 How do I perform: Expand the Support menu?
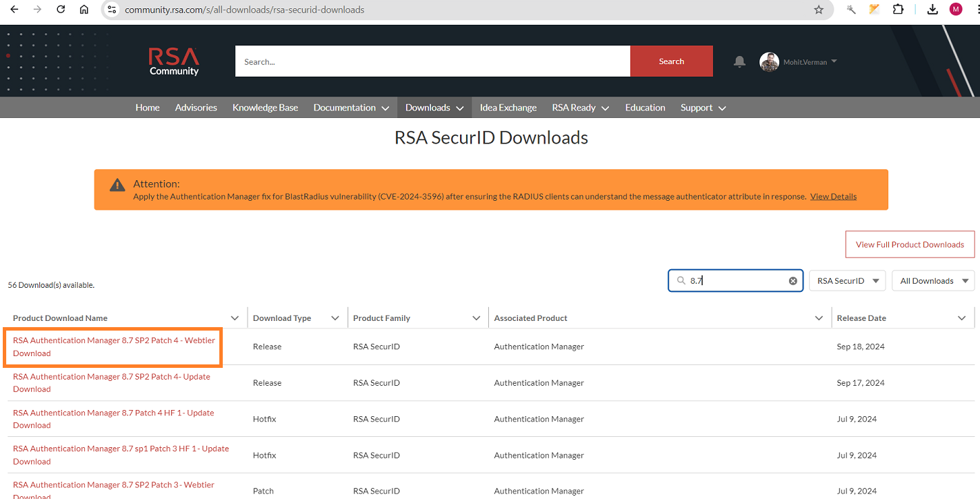point(703,107)
